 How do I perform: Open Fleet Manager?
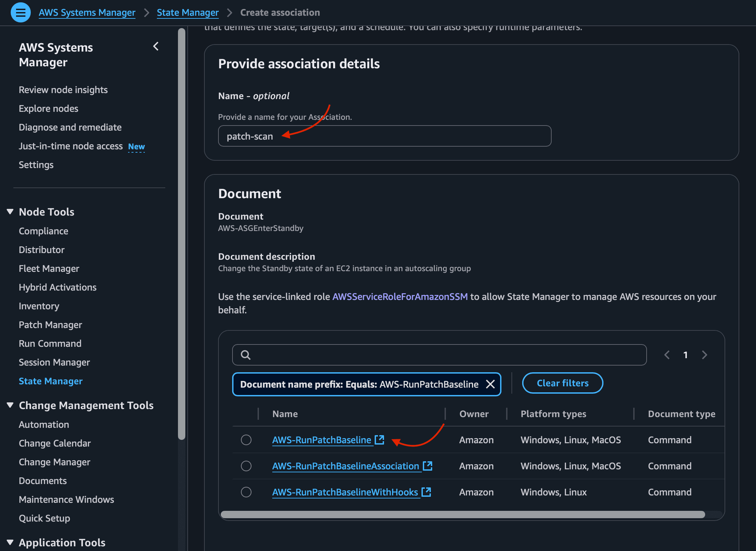click(49, 268)
